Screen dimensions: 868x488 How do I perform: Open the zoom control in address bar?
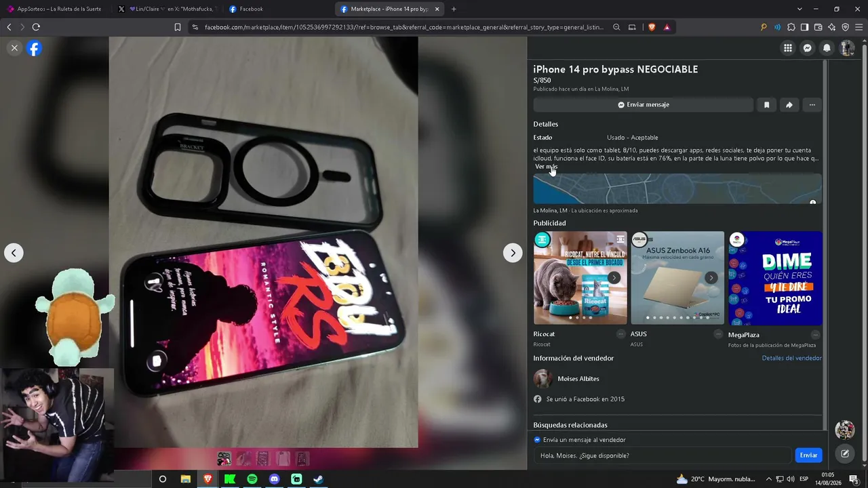[x=616, y=27]
